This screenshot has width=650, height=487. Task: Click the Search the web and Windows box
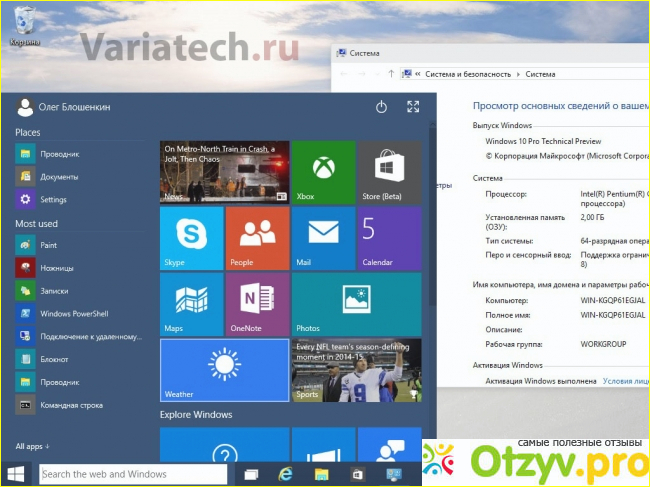point(132,474)
